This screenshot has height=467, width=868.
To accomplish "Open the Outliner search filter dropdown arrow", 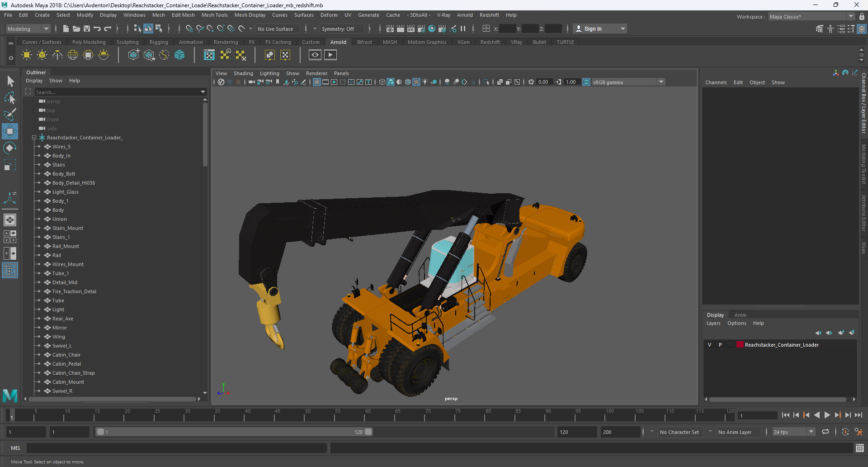I will [x=203, y=92].
